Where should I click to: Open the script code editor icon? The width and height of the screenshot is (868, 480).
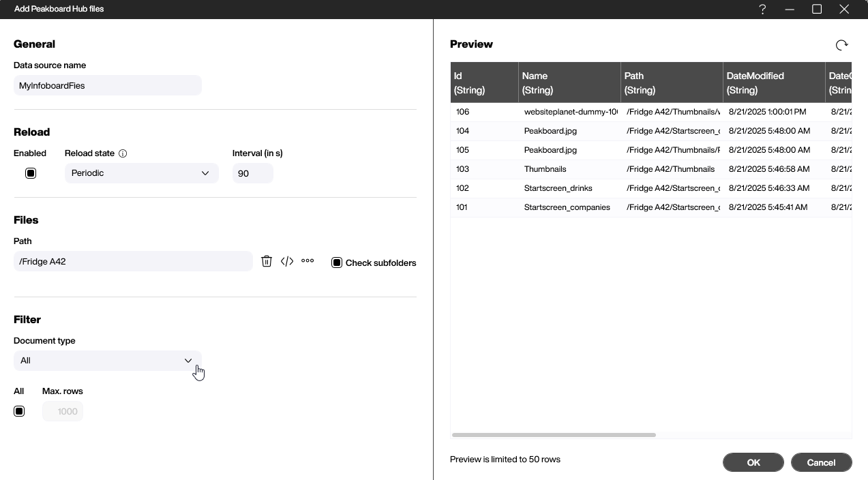tap(287, 261)
